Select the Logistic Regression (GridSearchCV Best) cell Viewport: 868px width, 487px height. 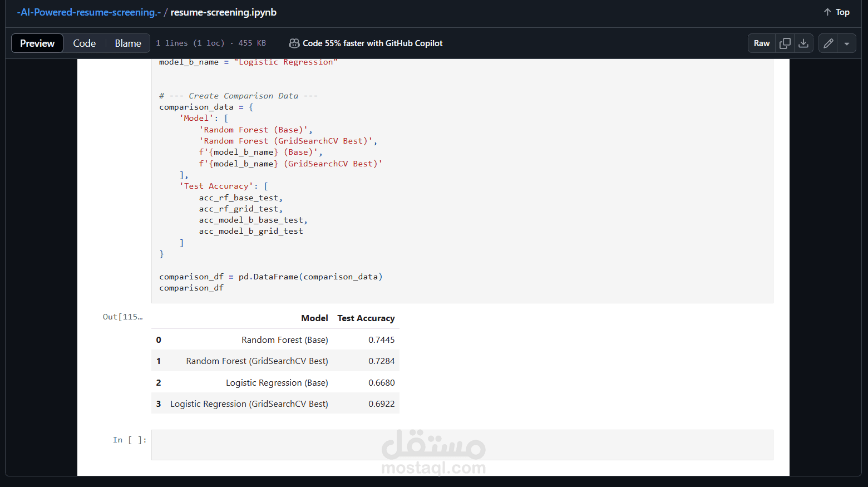[x=249, y=404]
